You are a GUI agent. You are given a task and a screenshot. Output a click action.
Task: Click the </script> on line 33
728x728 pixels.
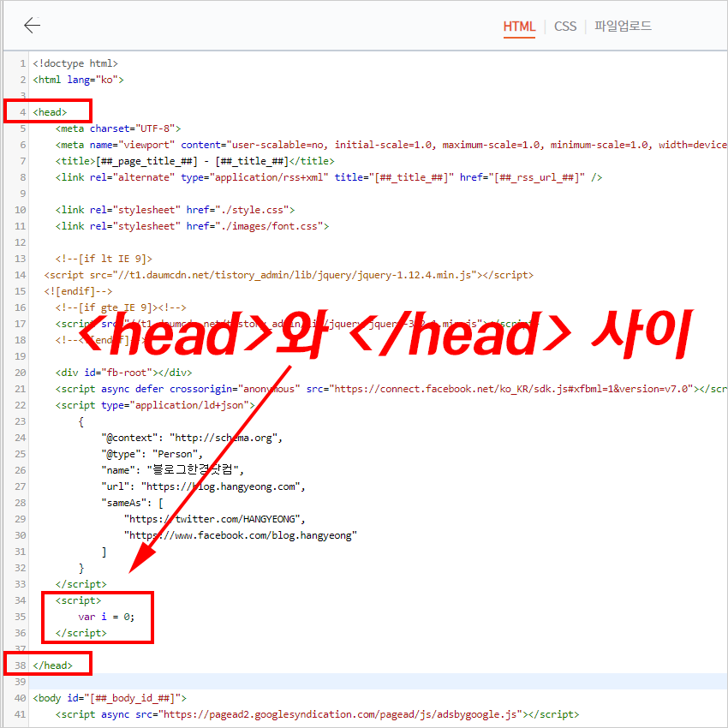point(81,583)
